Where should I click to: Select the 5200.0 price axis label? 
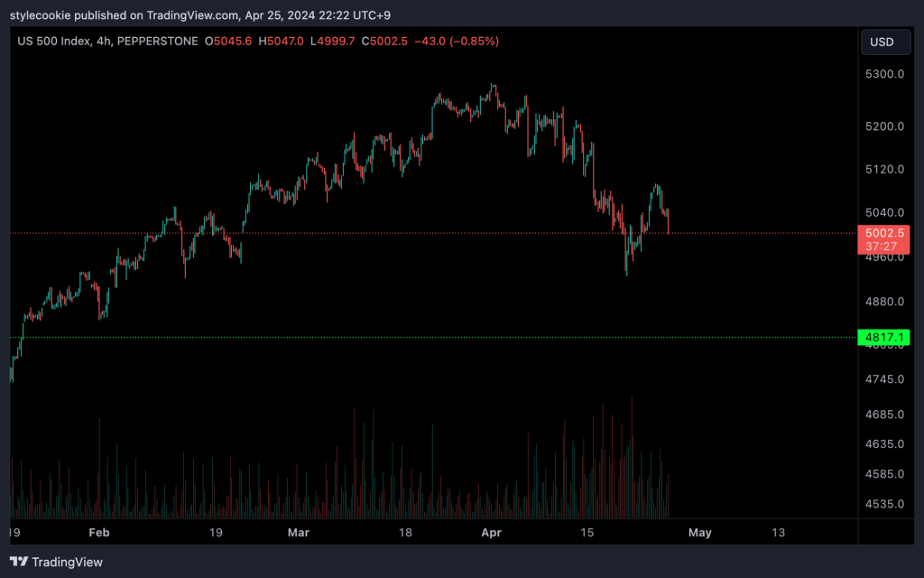(882, 126)
